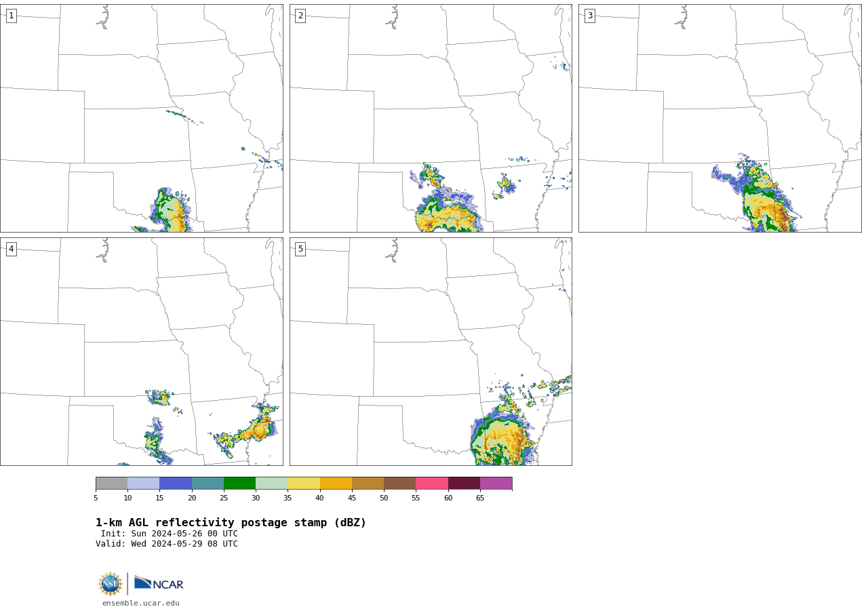Open ensemble member 2 reflectivity map
Screen dimensions: 868x611
[431, 118]
